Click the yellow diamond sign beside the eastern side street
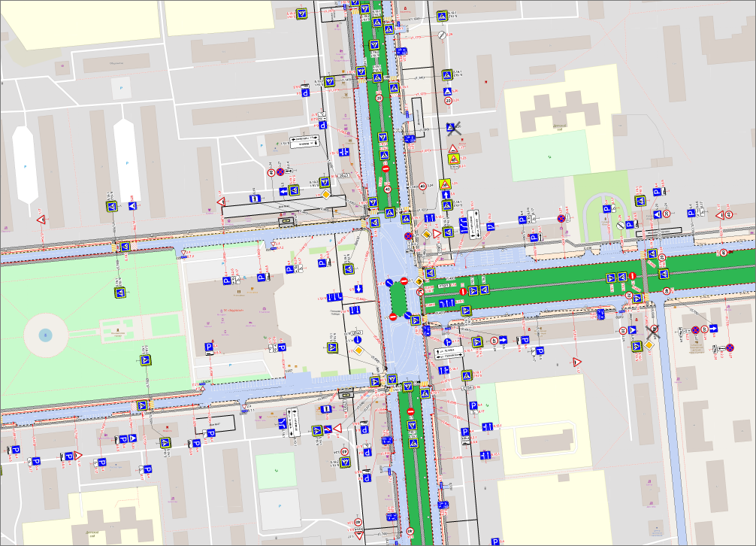This screenshot has height=546, width=756. click(x=649, y=345)
